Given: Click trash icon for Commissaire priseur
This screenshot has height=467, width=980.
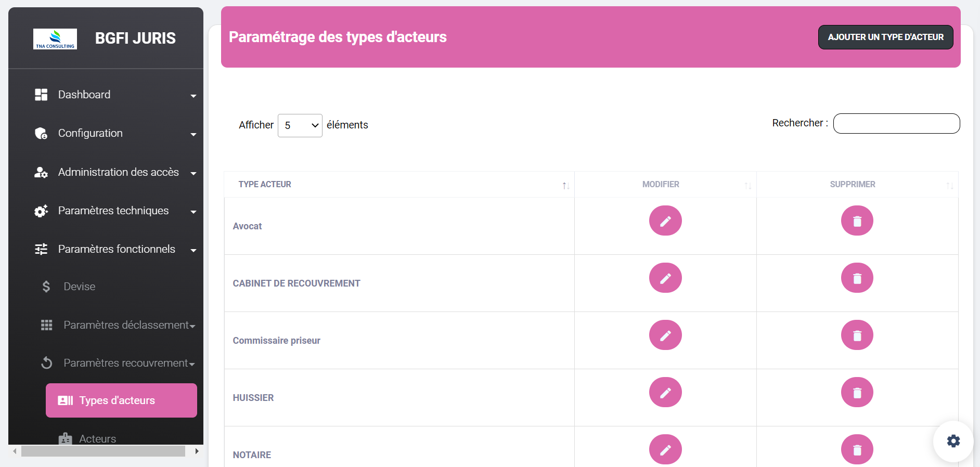Looking at the screenshot, I should pyautogui.click(x=857, y=335).
